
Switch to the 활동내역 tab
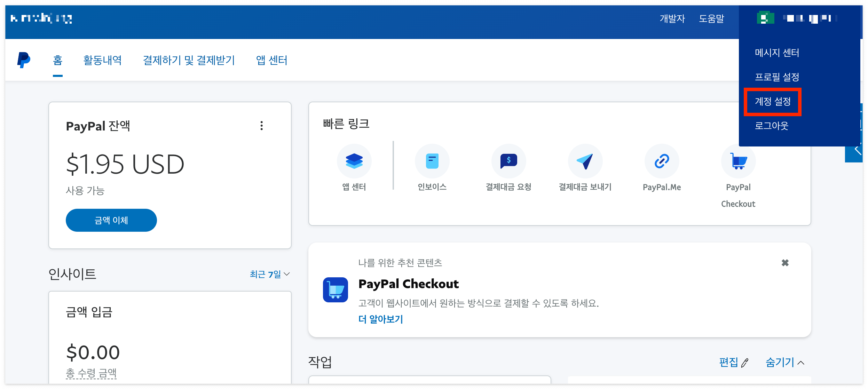tap(102, 60)
